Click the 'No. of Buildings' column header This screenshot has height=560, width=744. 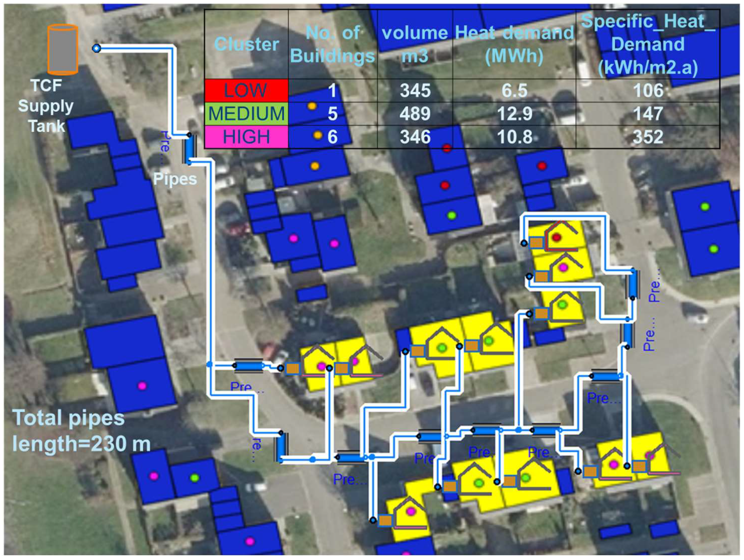coord(332,44)
